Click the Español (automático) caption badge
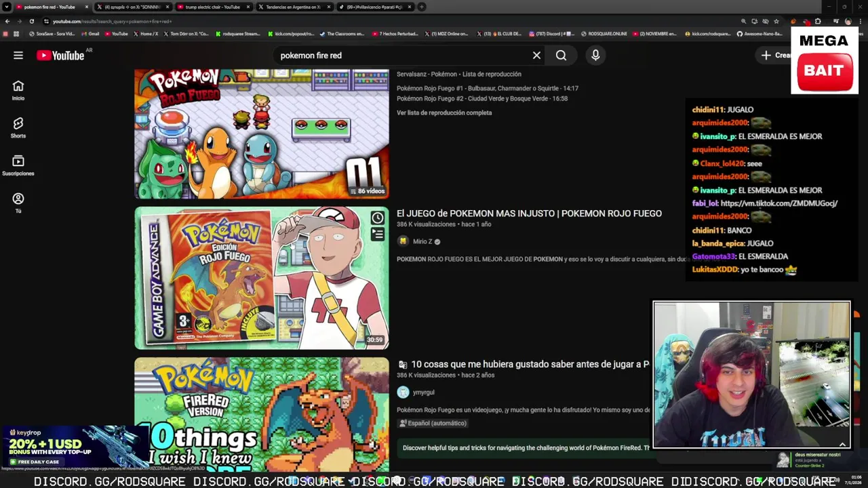Screen dimensions: 868x488 pyautogui.click(x=433, y=423)
